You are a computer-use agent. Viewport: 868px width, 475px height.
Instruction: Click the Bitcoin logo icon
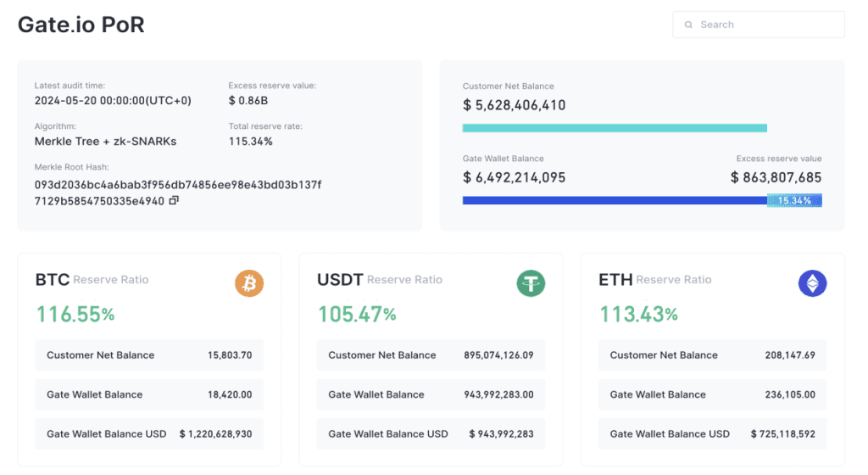coord(249,283)
